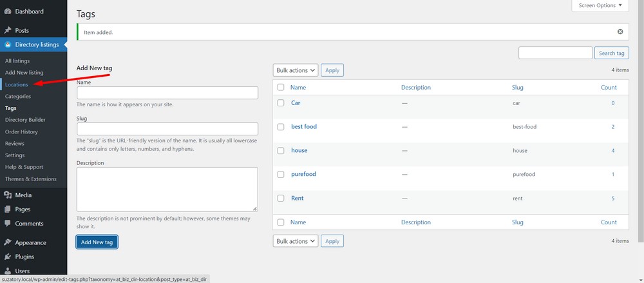Viewport: 644px width, 283px height.
Task: Click the Users person icon
Action: (x=7, y=271)
